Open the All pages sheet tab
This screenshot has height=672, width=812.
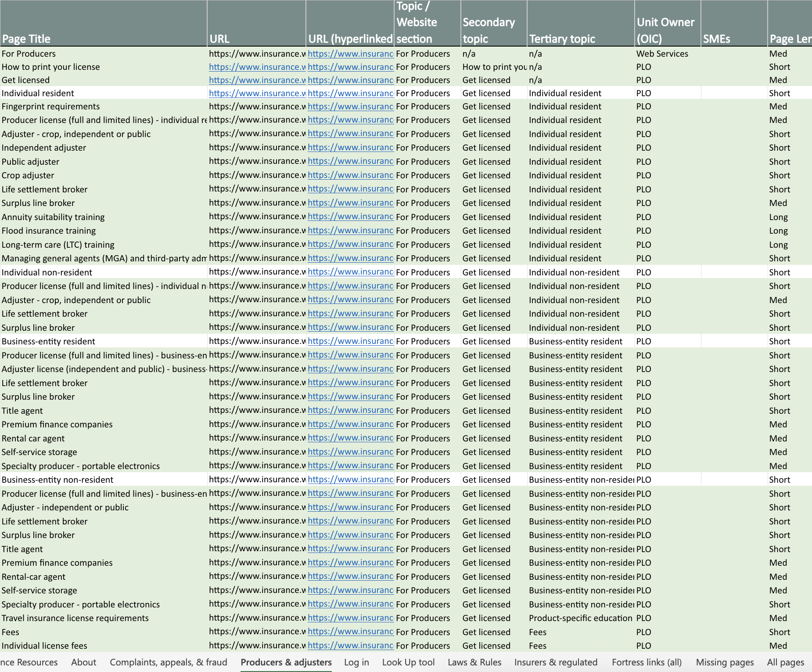pos(786,662)
